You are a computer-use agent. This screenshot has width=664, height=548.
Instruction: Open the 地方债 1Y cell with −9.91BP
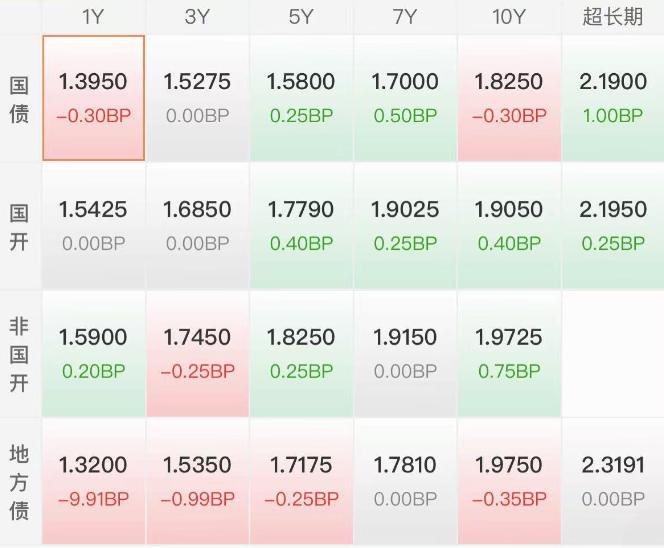pos(93,481)
